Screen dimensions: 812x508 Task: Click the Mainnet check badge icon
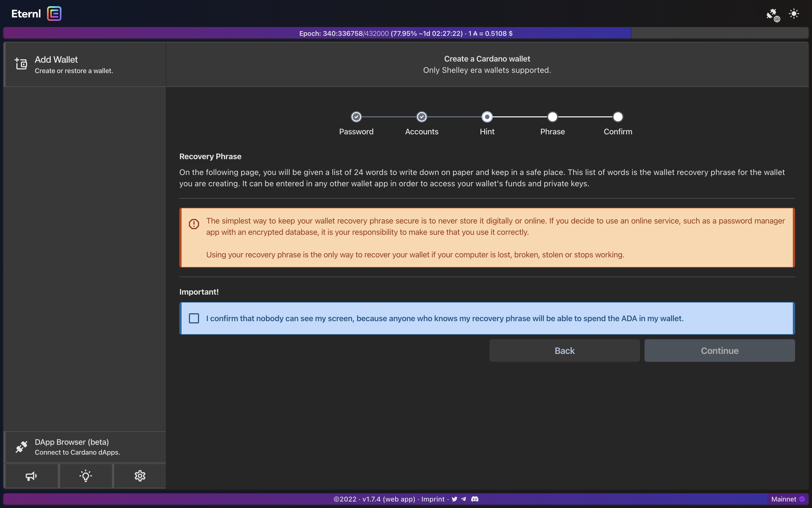click(x=802, y=499)
